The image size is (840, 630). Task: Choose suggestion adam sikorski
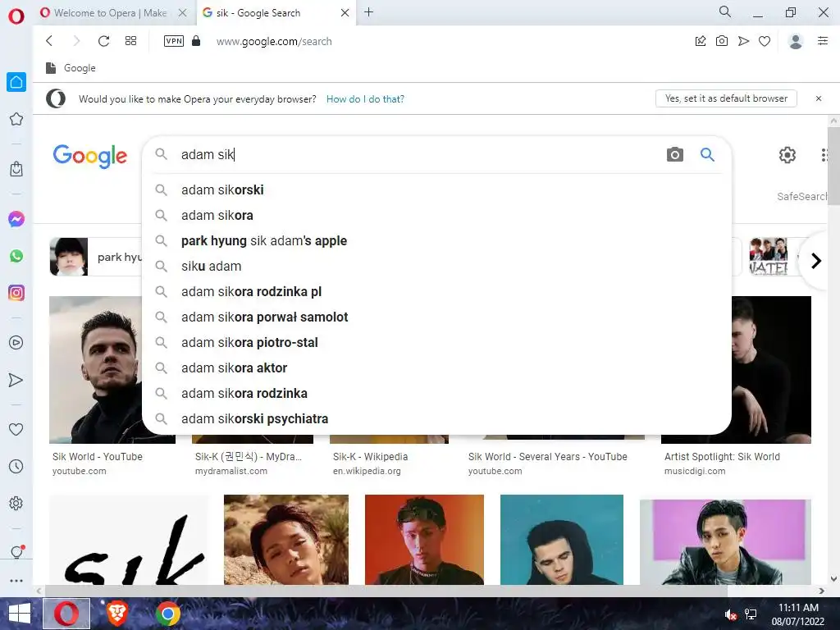click(x=436, y=189)
